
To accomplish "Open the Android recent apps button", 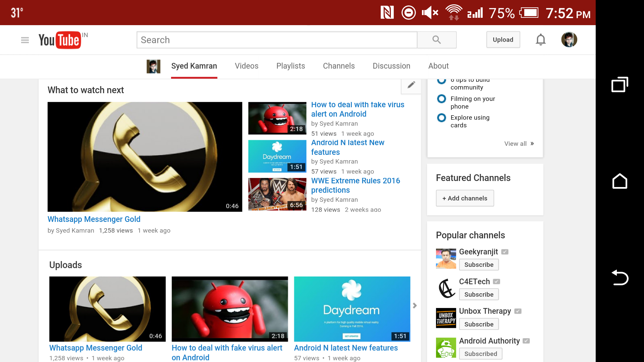I will coord(620,85).
